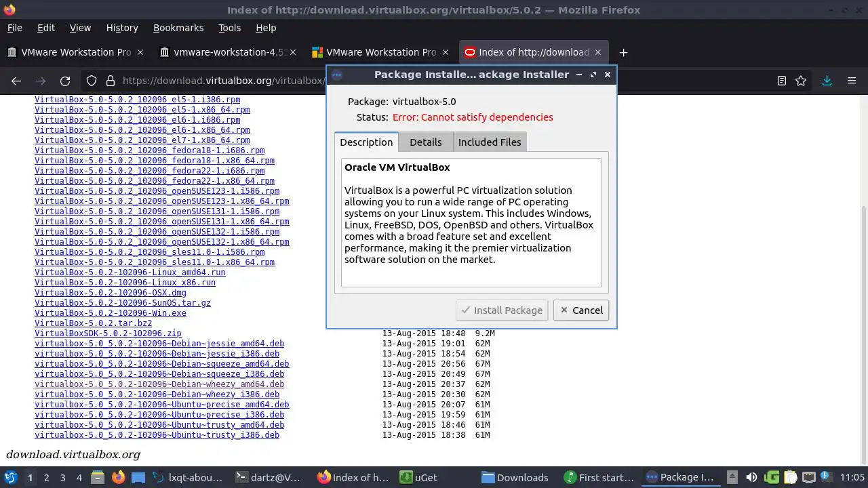Switch to the Included Files tab
The image size is (868, 488).
490,142
